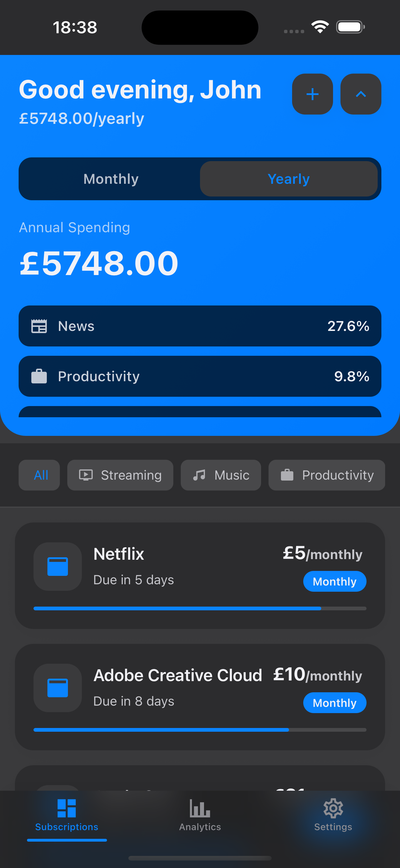Click the Netflix billing progress bar
Viewport: 400px width, 868px height.
coord(200,608)
